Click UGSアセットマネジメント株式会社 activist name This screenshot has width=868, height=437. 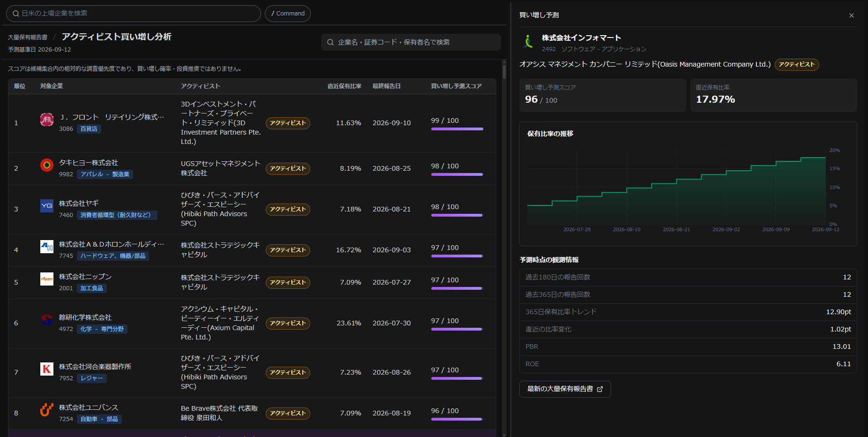pos(220,168)
